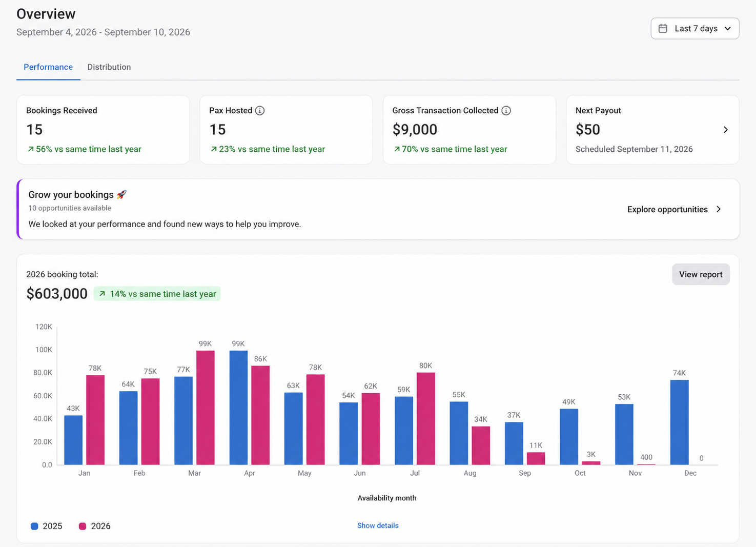Click the 10 opportunities available text
This screenshot has width=756, height=547.
(x=70, y=208)
